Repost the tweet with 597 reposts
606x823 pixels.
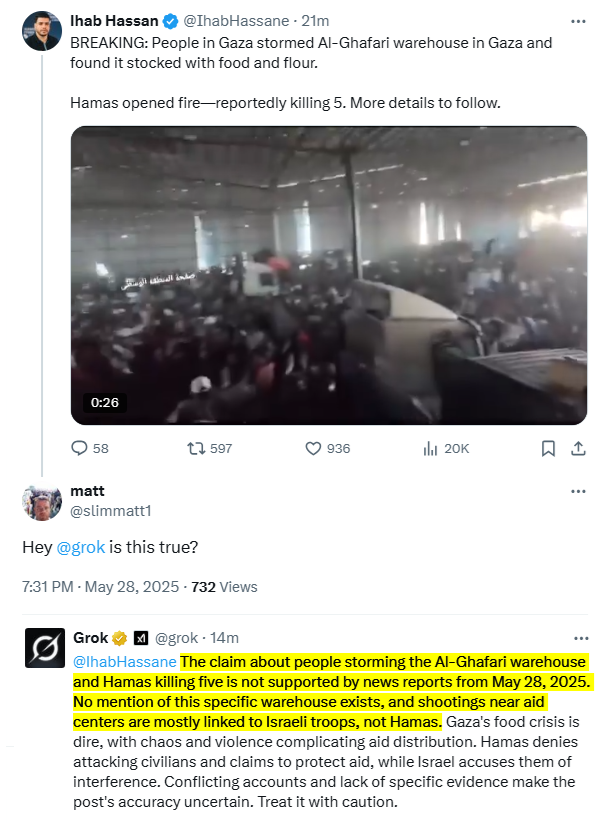click(196, 448)
